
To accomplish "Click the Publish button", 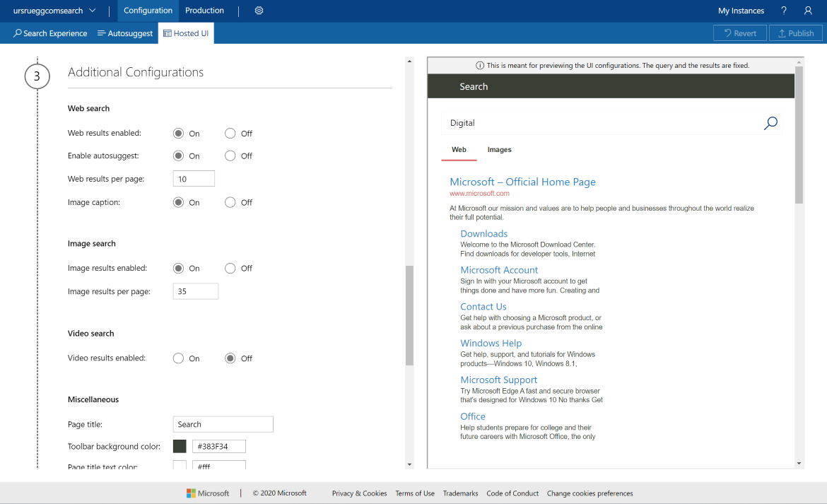I will [795, 33].
